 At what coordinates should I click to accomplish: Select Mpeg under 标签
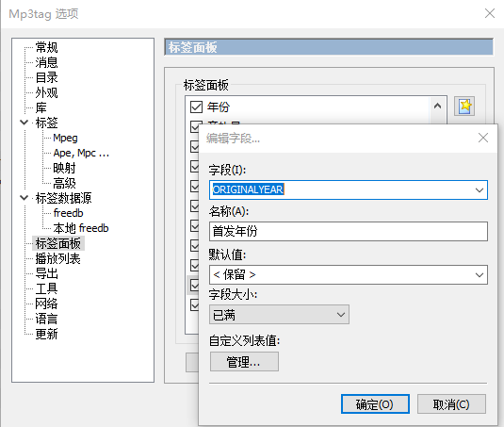[x=65, y=138]
